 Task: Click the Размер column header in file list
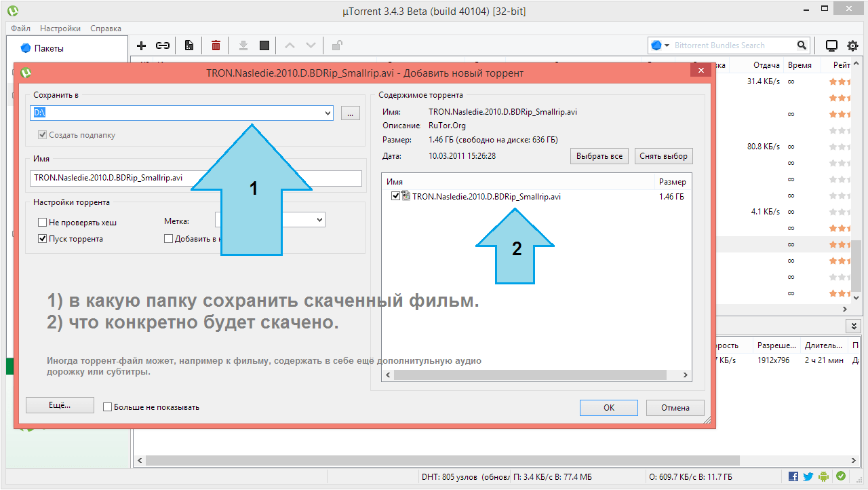tap(673, 182)
